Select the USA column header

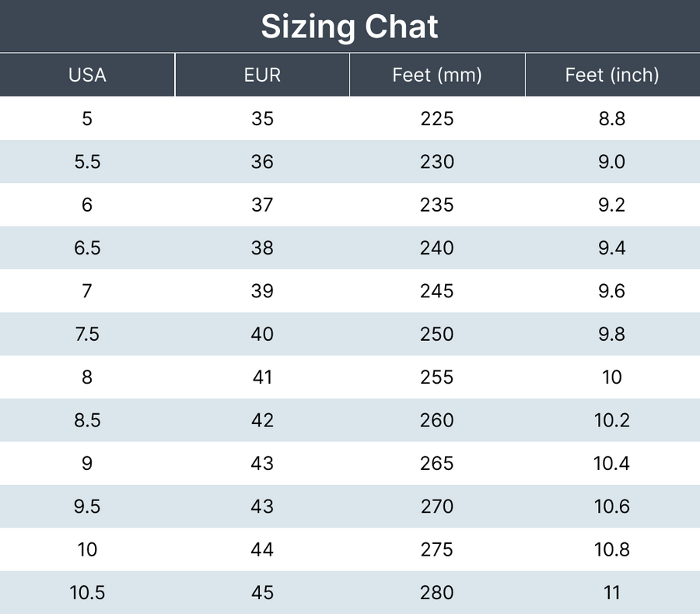[x=87, y=75]
